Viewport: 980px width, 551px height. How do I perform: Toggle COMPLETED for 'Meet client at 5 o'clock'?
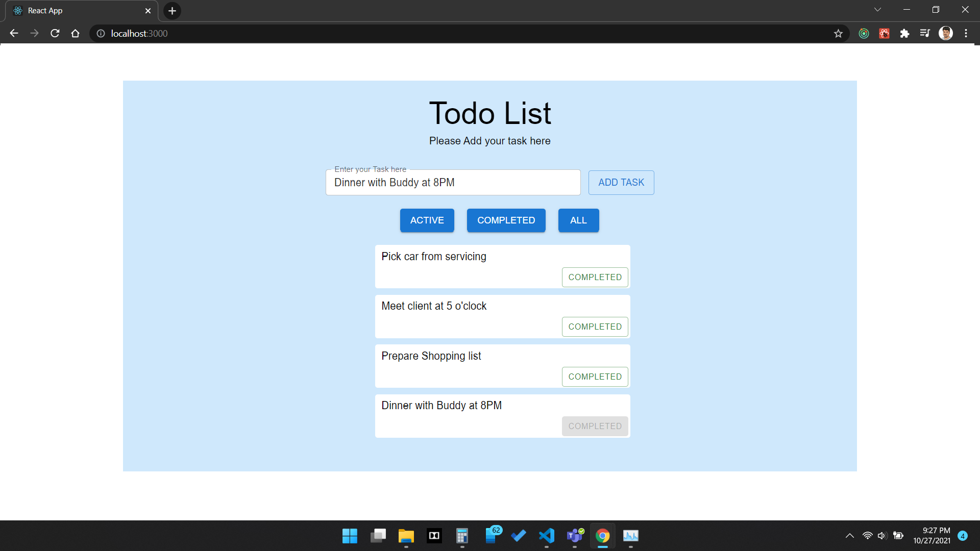pyautogui.click(x=595, y=327)
